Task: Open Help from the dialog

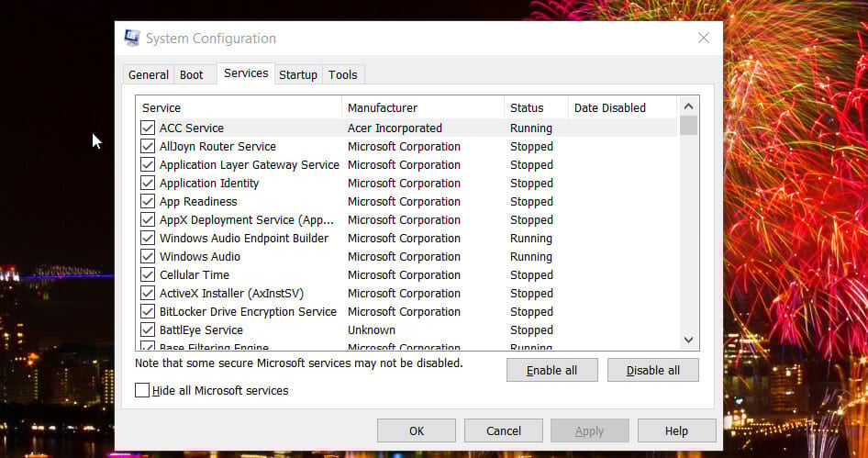Action: click(676, 430)
